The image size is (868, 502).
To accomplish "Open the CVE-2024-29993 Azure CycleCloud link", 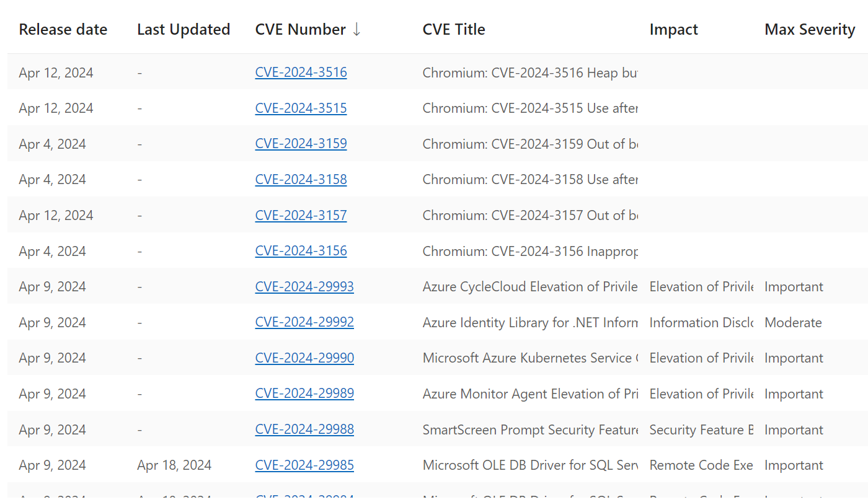I will click(x=304, y=287).
